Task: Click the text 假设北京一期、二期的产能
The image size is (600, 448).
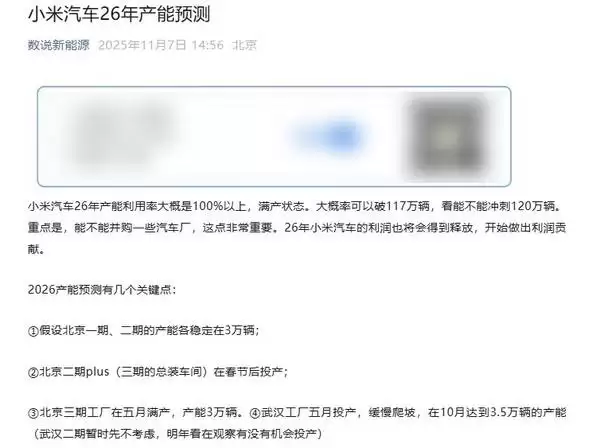Action: click(108, 330)
